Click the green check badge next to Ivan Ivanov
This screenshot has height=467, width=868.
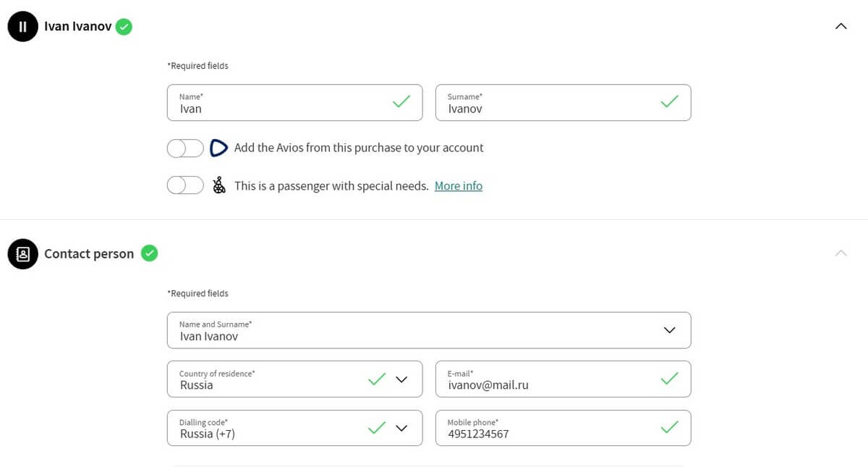pos(124,27)
